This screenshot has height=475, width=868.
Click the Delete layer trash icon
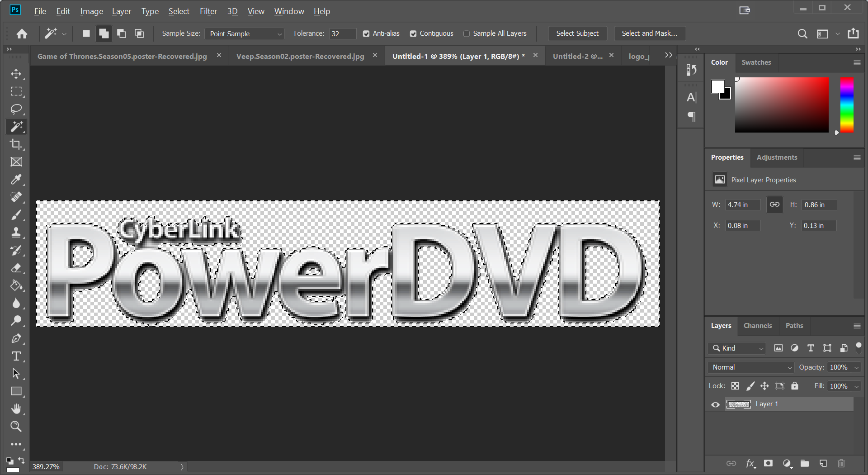pos(841,463)
